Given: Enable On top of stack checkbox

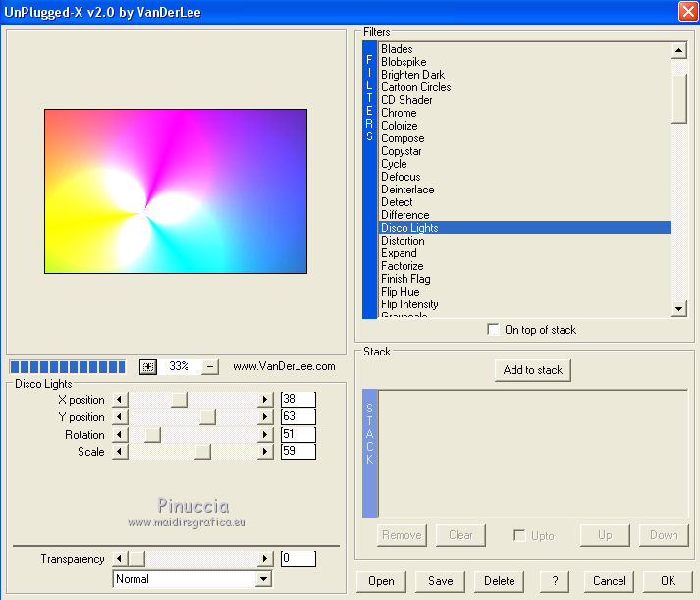Looking at the screenshot, I should tap(493, 330).
